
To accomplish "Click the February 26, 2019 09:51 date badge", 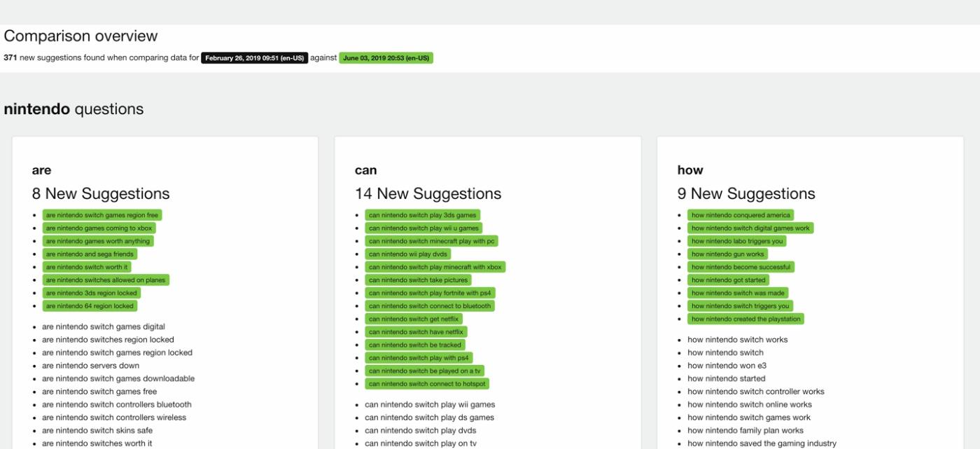I will point(255,57).
